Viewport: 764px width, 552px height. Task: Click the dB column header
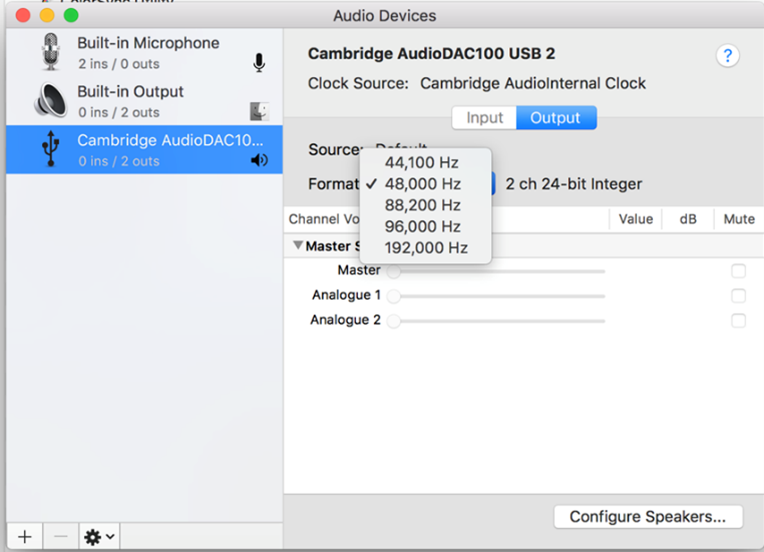[x=688, y=219]
